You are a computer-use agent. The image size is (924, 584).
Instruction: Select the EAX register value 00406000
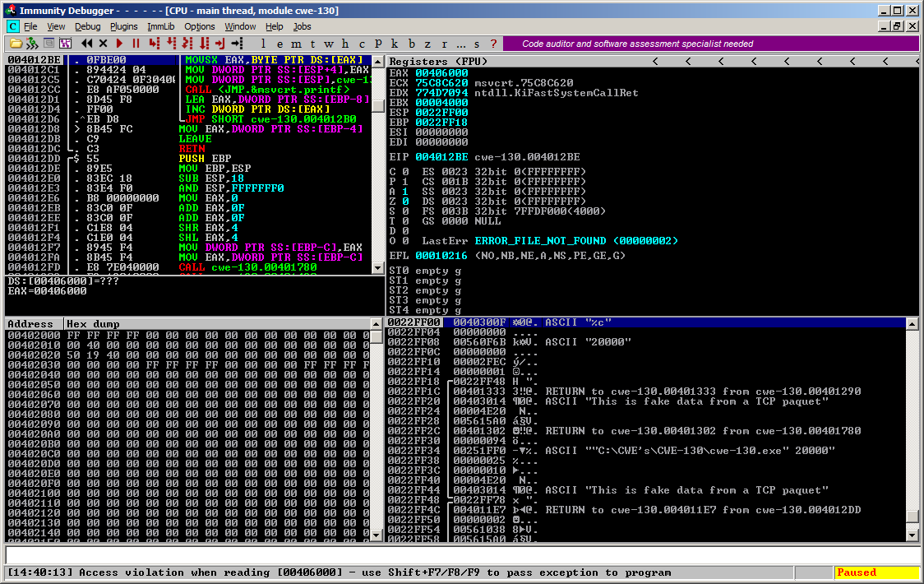tap(441, 72)
